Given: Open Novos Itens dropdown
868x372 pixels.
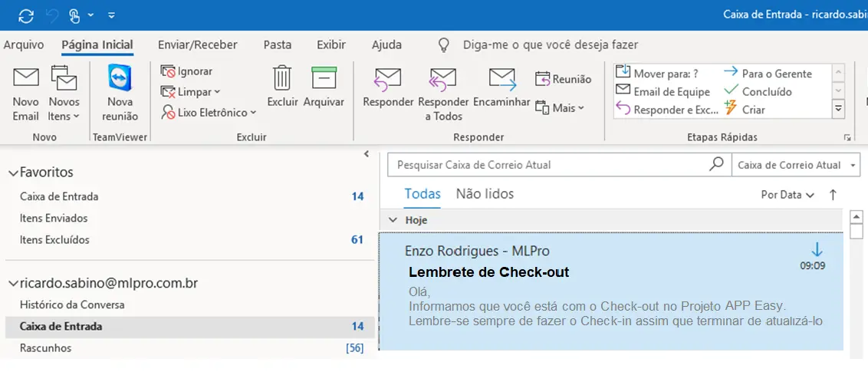Looking at the screenshot, I should click(64, 94).
